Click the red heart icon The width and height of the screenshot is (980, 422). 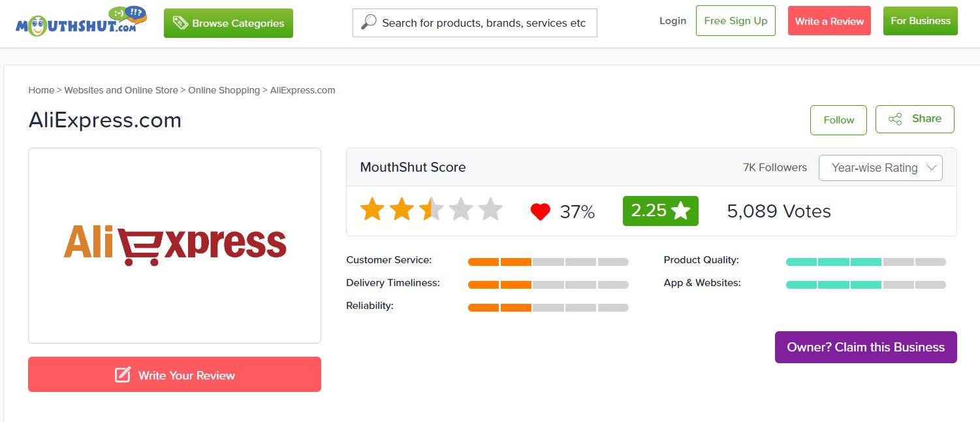(x=540, y=212)
